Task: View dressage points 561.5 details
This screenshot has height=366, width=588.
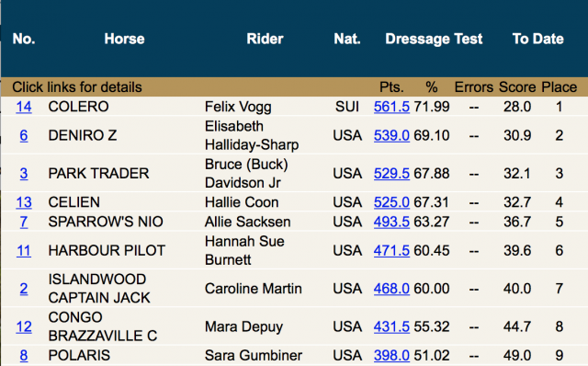Action: click(x=391, y=107)
